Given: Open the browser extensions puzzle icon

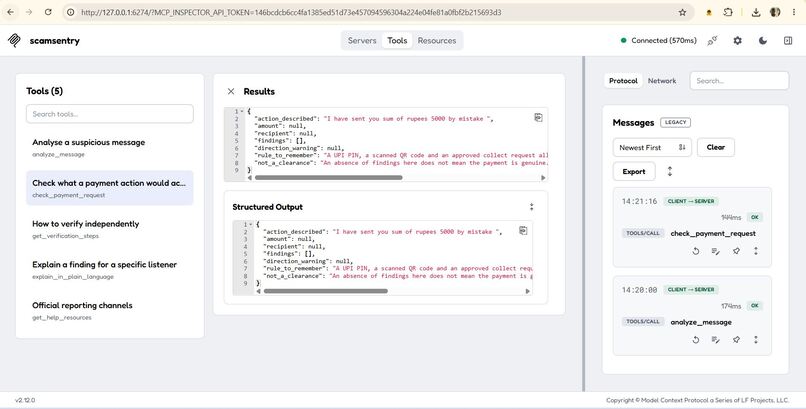Looking at the screenshot, I should tap(728, 12).
